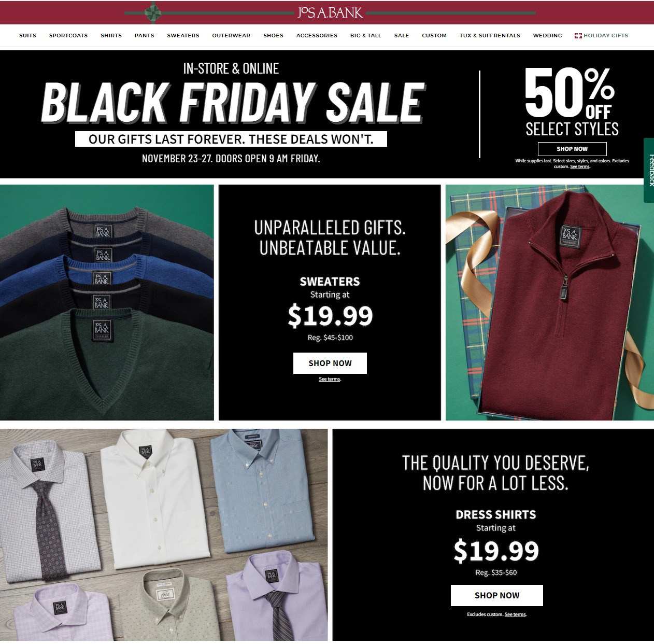Open See terms under dress shirts offer
The width and height of the screenshot is (654, 644).
point(515,614)
